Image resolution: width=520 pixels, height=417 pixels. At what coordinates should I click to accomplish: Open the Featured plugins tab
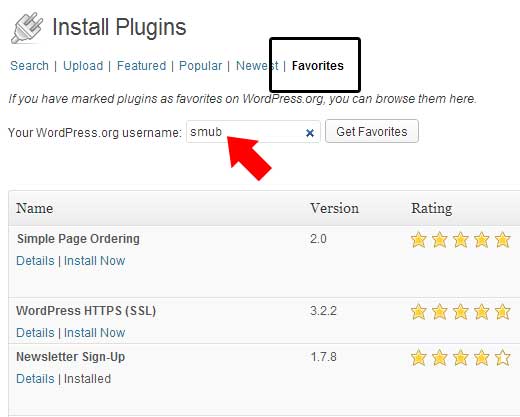click(141, 66)
